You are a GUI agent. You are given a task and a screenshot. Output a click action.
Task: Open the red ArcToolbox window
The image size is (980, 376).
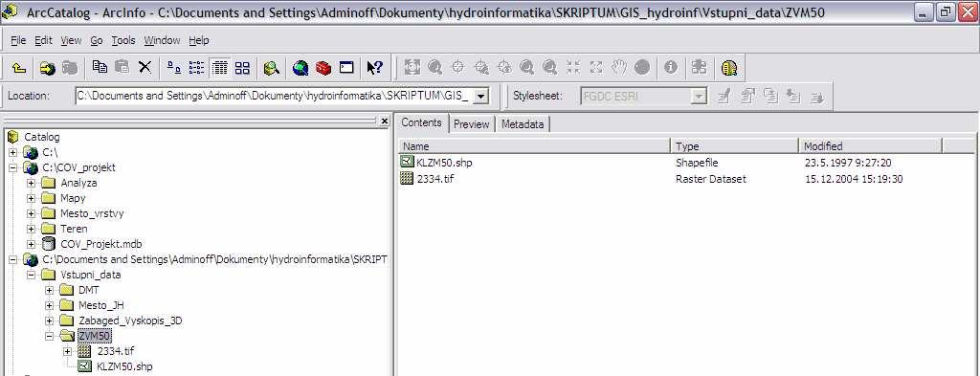pos(323,68)
